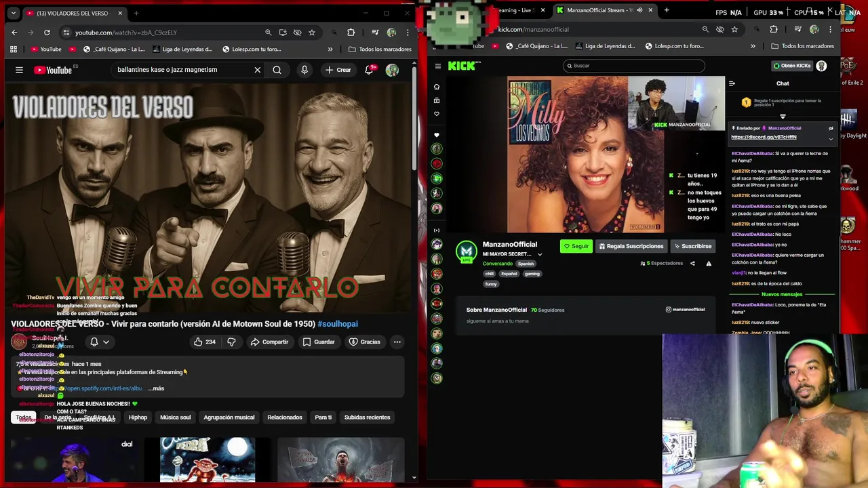Share the Kick stream icon
The width and height of the screenshot is (868, 488).
[x=692, y=264]
